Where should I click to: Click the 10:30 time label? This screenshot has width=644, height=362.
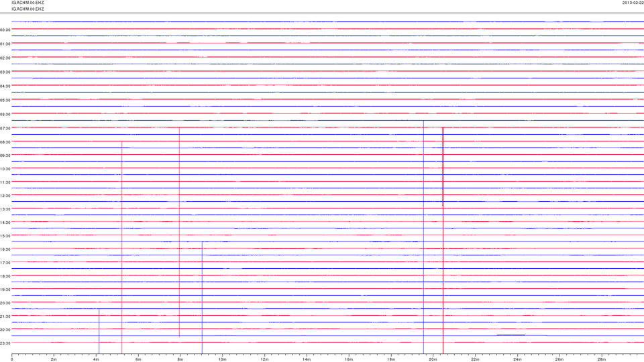tap(5, 169)
